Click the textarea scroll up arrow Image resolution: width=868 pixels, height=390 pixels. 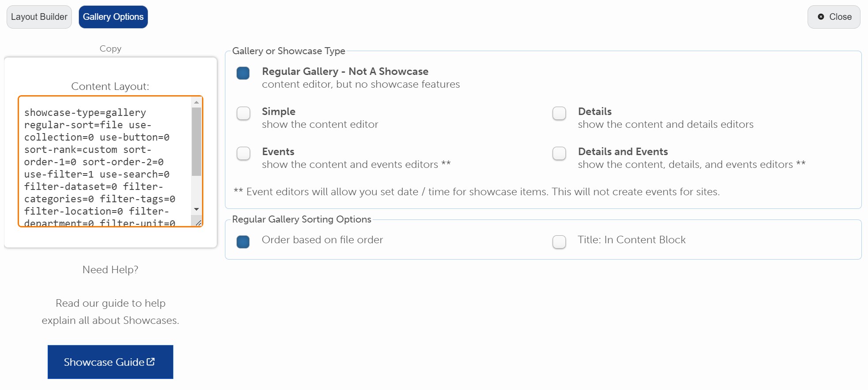coord(197,102)
